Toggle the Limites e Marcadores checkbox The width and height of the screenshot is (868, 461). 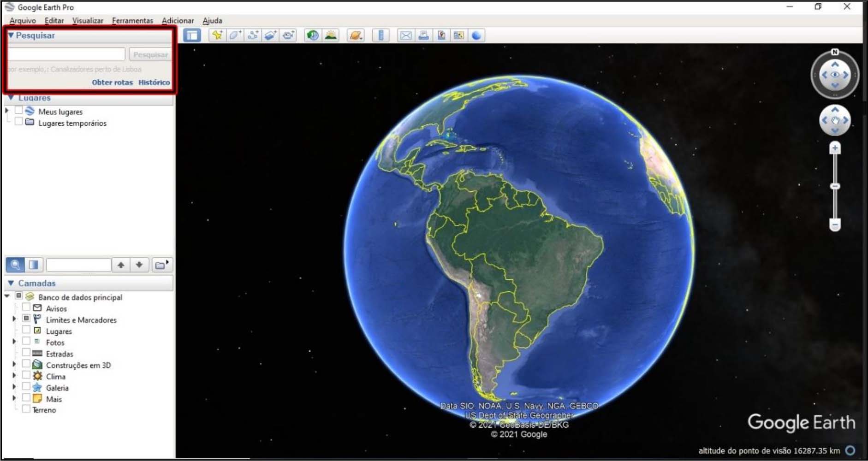click(x=26, y=319)
